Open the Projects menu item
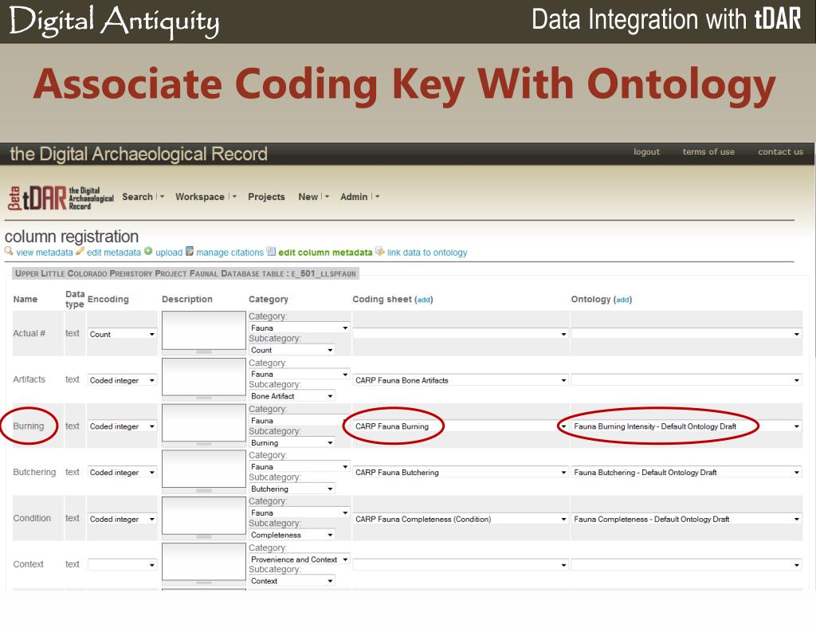Screen dimensions: 816x644 click(266, 197)
